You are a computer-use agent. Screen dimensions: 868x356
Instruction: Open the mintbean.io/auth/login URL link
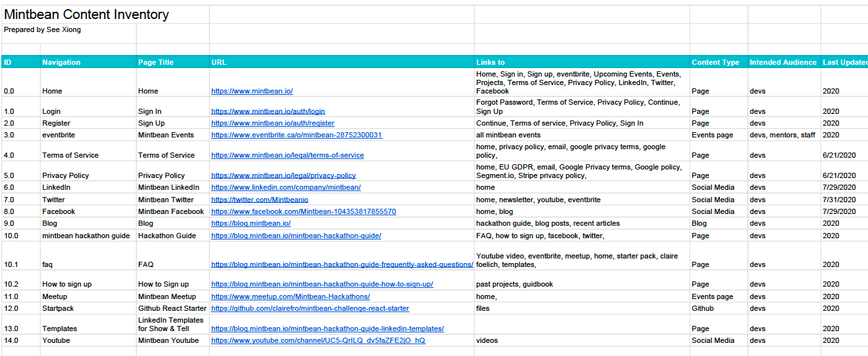[x=268, y=112]
